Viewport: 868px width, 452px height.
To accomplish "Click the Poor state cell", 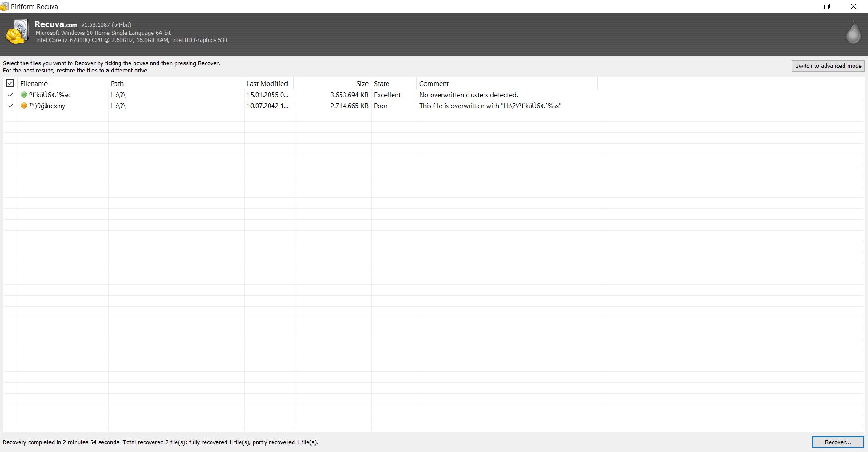I will pyautogui.click(x=381, y=106).
